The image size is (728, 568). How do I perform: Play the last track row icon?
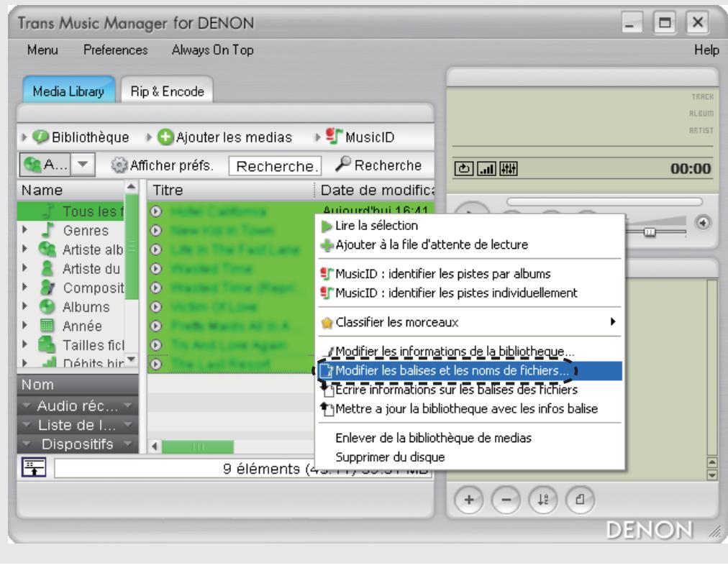point(156,365)
